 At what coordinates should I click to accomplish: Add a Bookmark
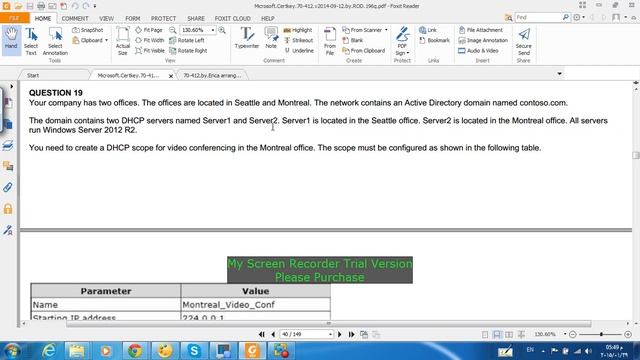pos(434,40)
